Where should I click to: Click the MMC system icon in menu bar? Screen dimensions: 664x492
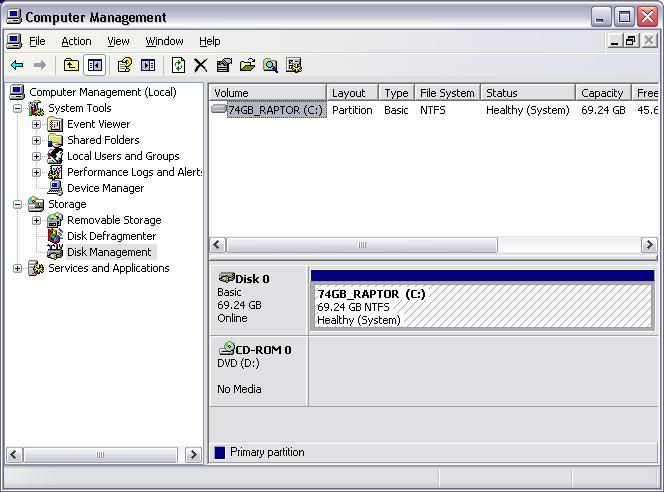pyautogui.click(x=14, y=41)
